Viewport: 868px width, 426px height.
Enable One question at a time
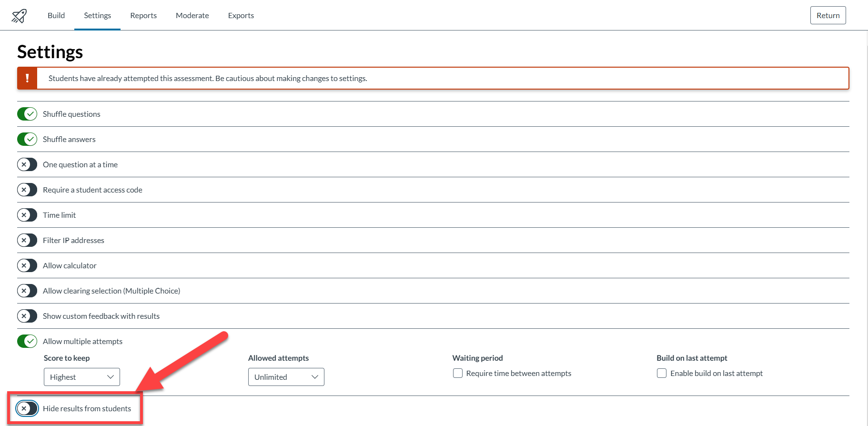tap(27, 164)
